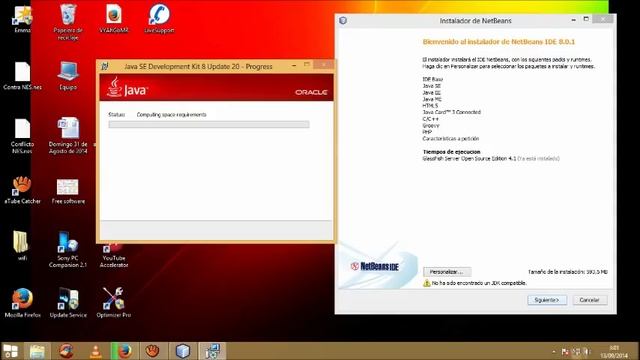Open the Papelera de reciclaje desktop icon

tap(68, 21)
